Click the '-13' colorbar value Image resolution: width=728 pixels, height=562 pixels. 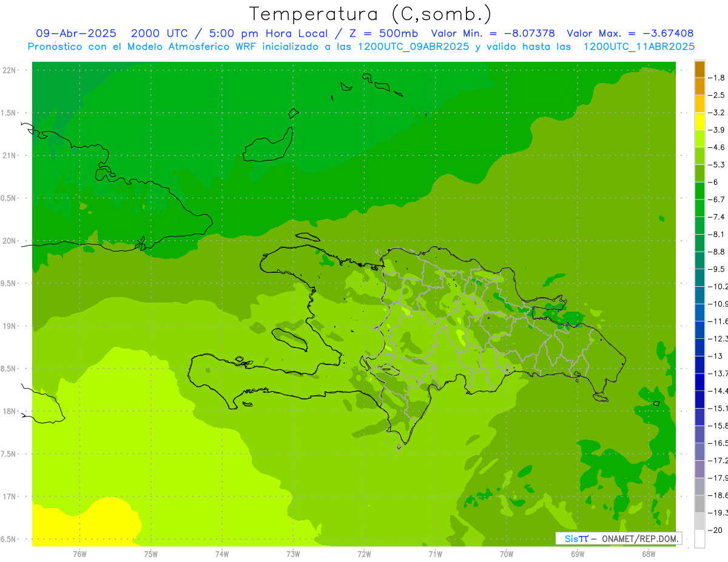[x=716, y=356]
